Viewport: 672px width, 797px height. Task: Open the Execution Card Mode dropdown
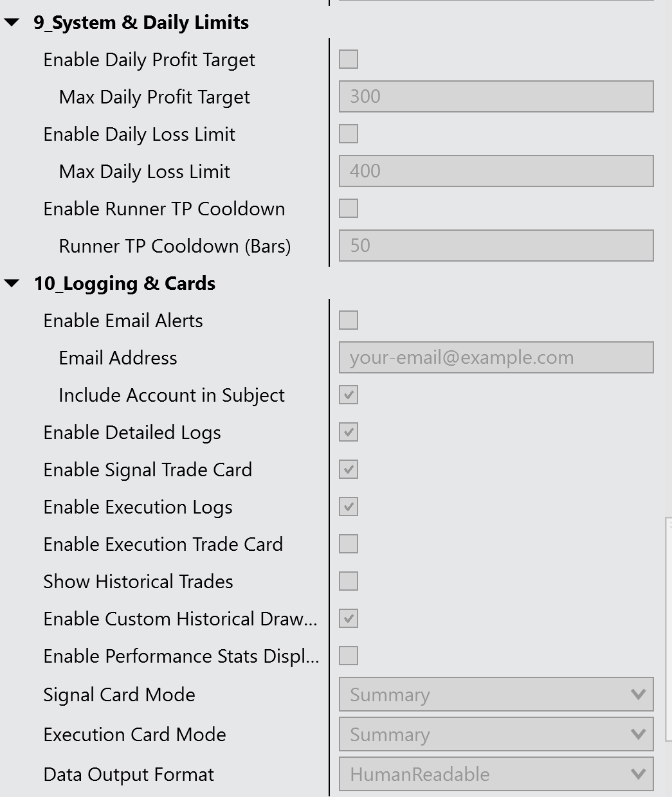coord(496,735)
